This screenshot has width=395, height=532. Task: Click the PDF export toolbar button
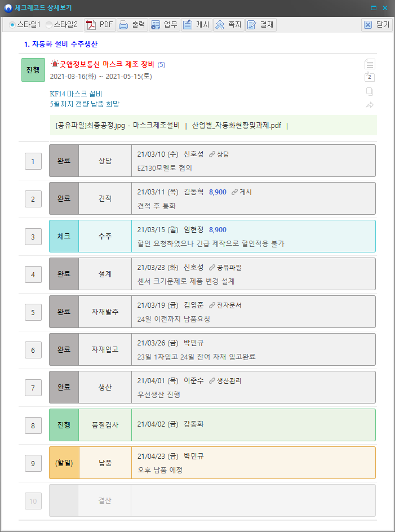(x=100, y=25)
